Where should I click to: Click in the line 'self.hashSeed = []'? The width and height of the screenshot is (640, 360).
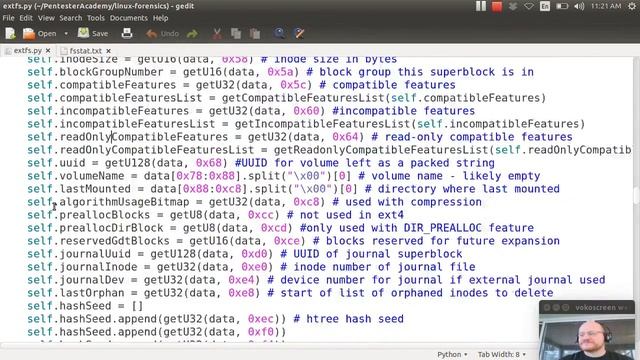(x=85, y=306)
